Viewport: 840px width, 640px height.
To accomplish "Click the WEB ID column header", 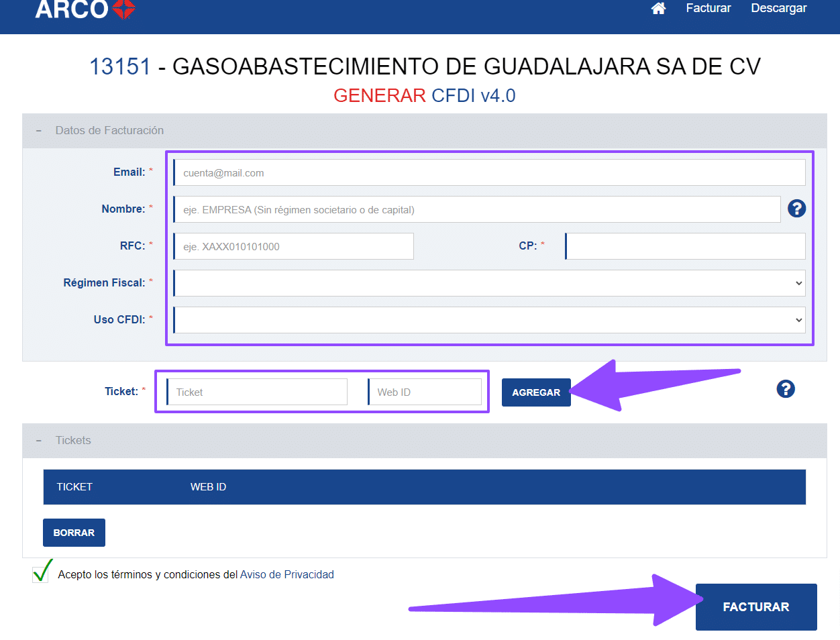I will pyautogui.click(x=208, y=487).
